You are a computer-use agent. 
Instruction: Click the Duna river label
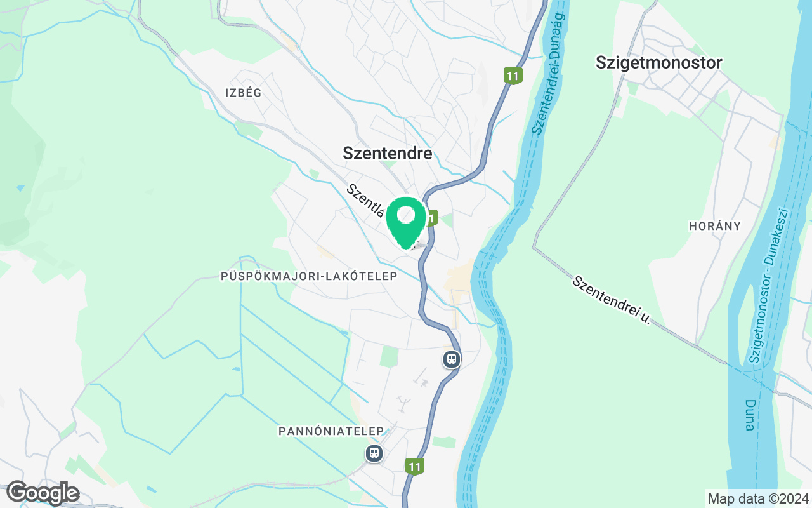point(750,415)
